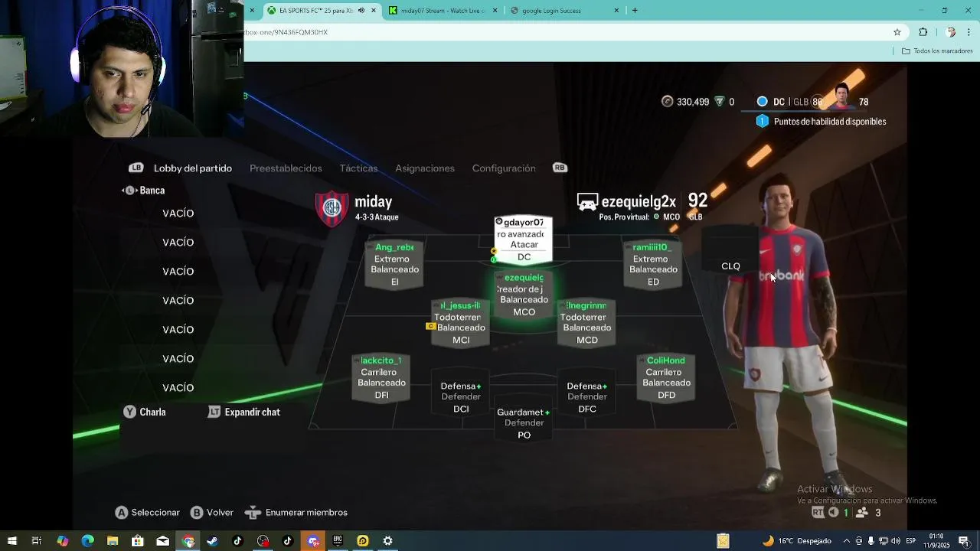This screenshot has height=551, width=980.
Task: Select lackcito_1 DFI fullback card
Action: [x=381, y=377]
